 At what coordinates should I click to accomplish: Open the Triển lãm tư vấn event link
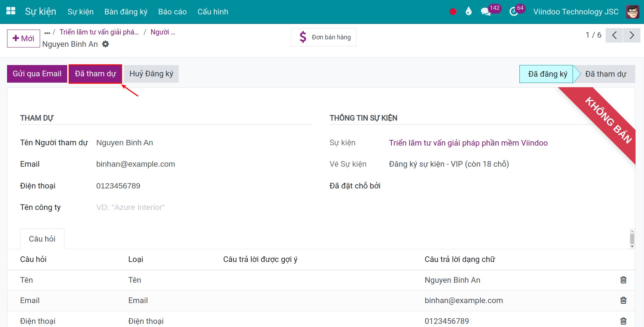[468, 143]
